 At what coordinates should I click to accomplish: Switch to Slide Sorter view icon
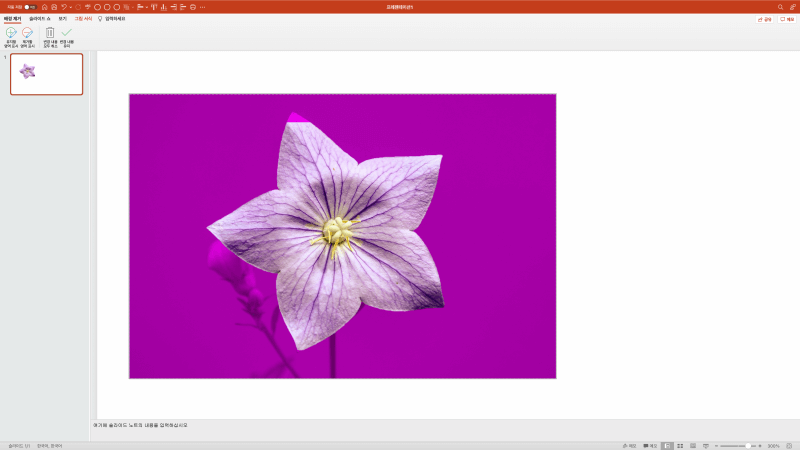680,446
